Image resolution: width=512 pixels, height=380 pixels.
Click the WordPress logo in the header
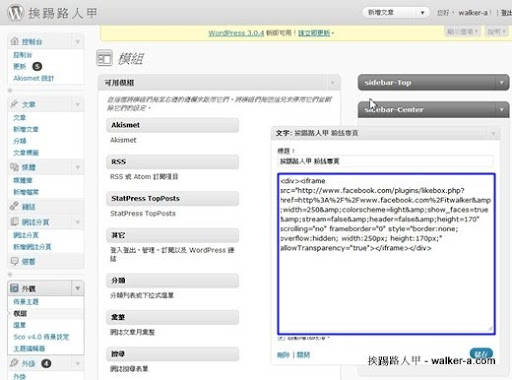pyautogui.click(x=16, y=13)
